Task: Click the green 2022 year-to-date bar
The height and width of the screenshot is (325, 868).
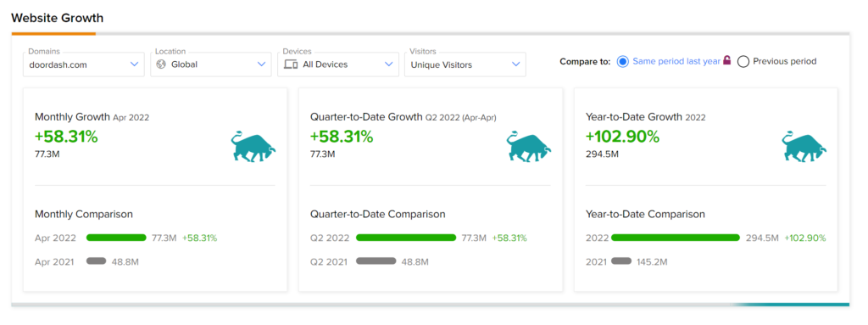Action: point(676,238)
